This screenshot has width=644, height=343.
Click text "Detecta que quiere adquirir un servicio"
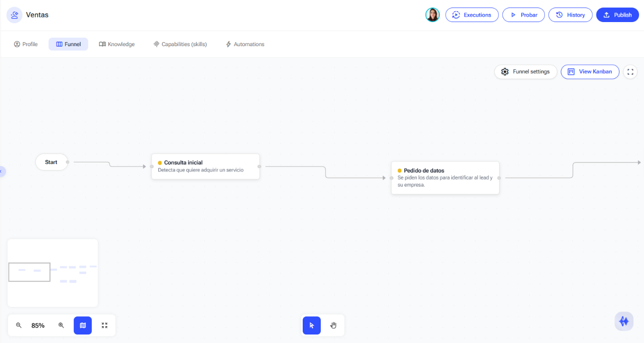pyautogui.click(x=200, y=170)
